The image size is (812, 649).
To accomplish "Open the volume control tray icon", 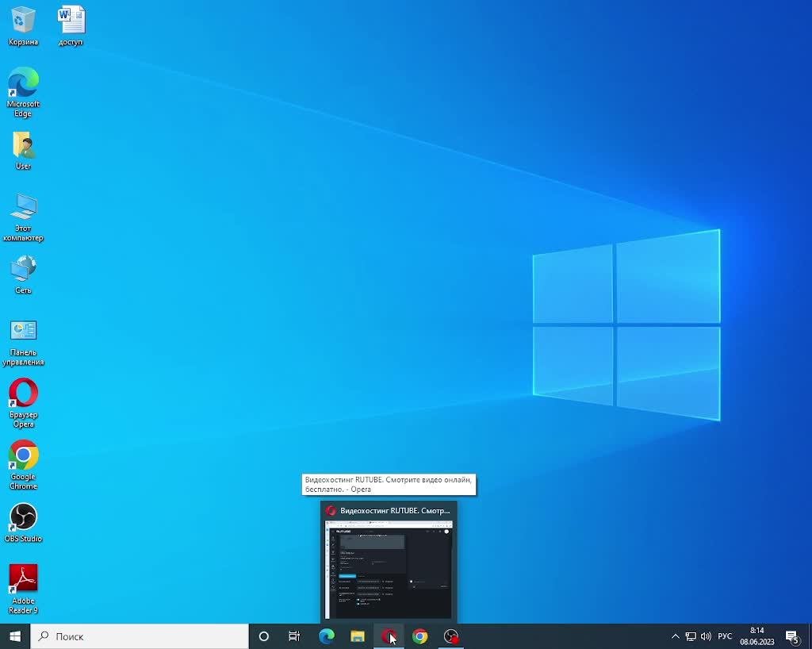I will point(706,636).
